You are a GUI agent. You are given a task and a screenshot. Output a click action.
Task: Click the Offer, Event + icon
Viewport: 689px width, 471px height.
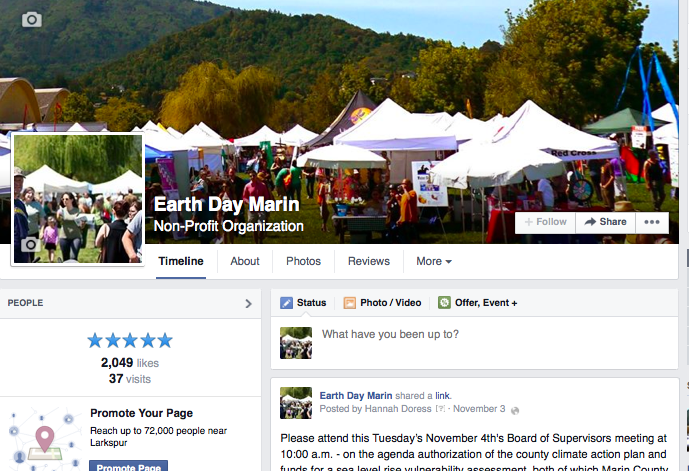click(444, 302)
